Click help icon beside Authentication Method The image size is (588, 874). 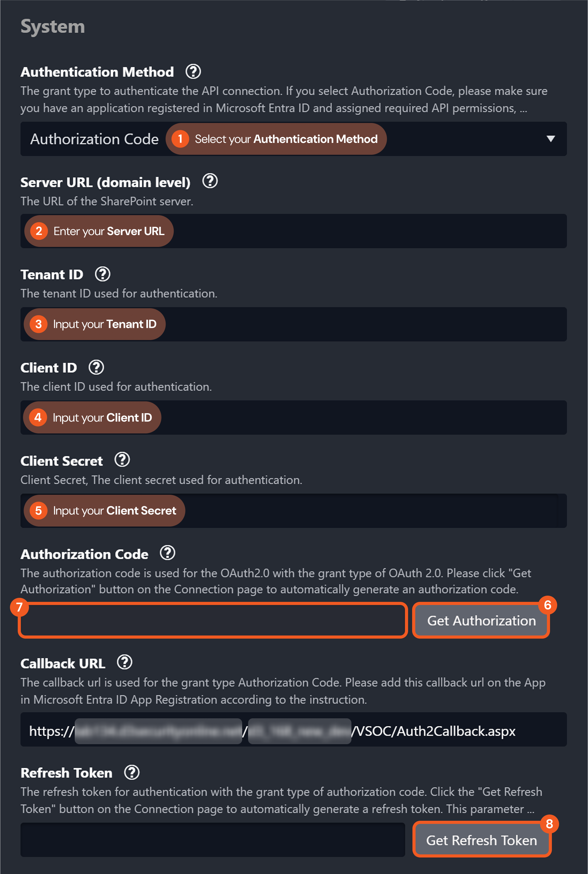[193, 71]
